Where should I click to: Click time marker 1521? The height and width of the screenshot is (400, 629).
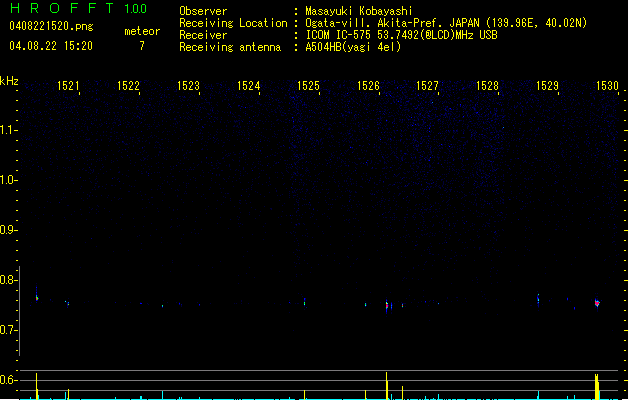click(x=68, y=86)
